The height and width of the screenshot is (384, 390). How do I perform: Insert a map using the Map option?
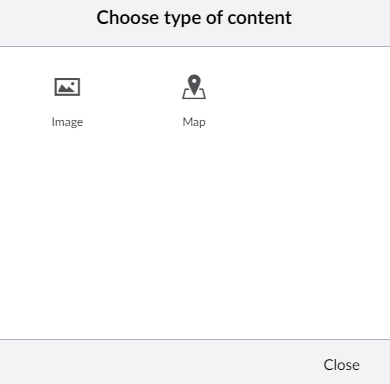tap(194, 102)
